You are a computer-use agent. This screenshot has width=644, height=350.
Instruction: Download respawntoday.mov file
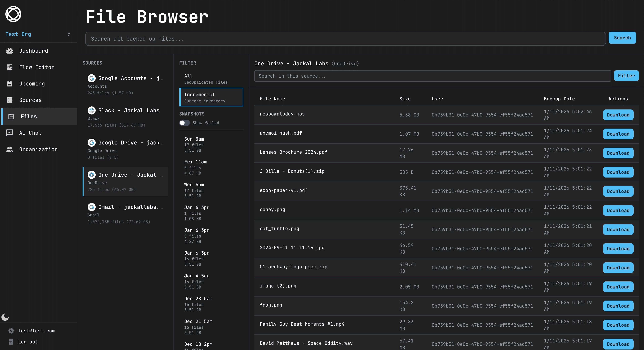click(618, 115)
